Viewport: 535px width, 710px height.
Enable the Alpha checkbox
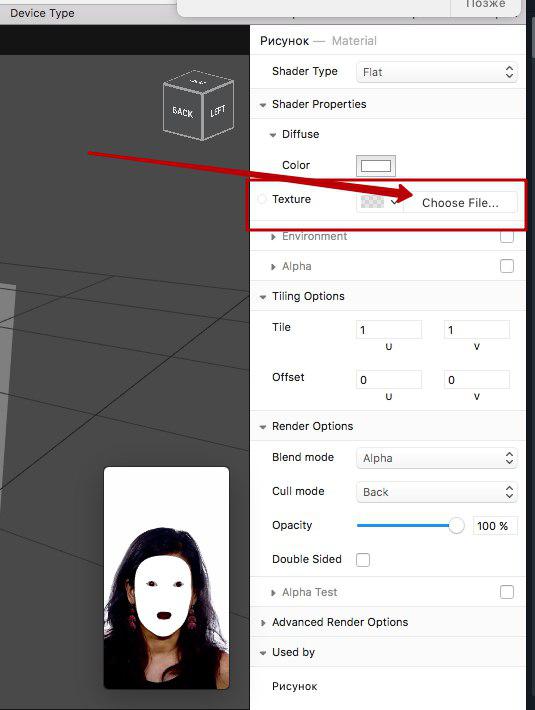click(506, 266)
